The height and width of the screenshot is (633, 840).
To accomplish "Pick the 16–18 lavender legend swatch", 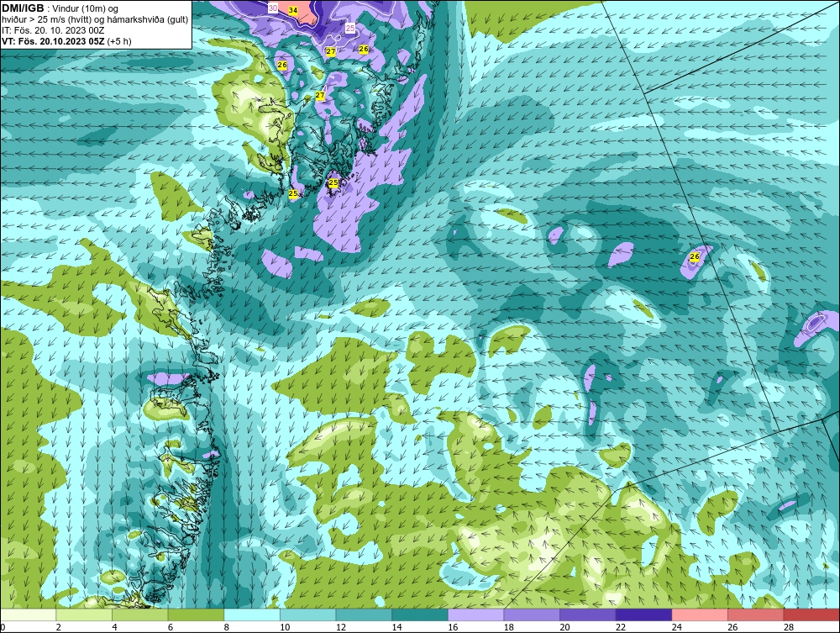I will (475, 615).
